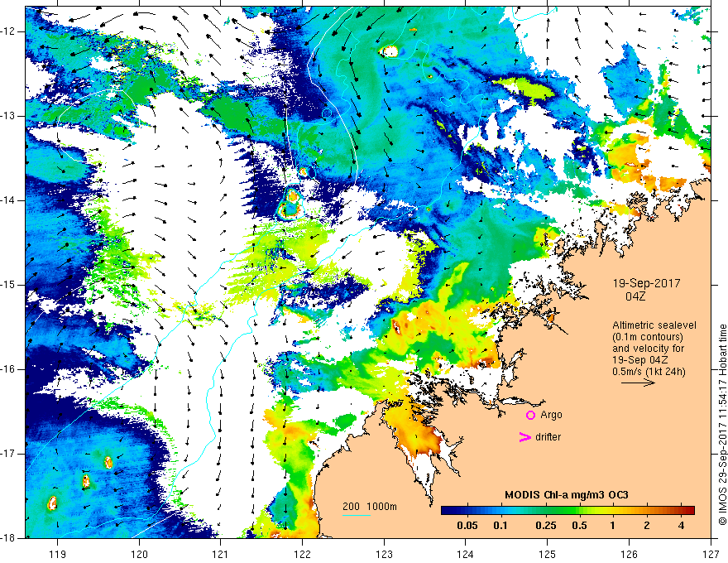Click the "0.5m/s (1kt 24h)" scale text
The image size is (728, 563).
point(649,372)
